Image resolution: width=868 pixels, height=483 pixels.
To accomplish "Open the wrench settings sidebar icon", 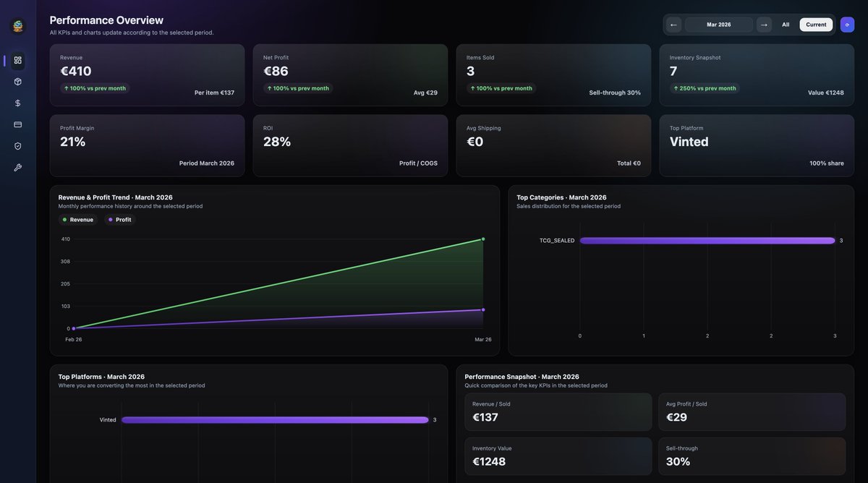I will point(18,167).
